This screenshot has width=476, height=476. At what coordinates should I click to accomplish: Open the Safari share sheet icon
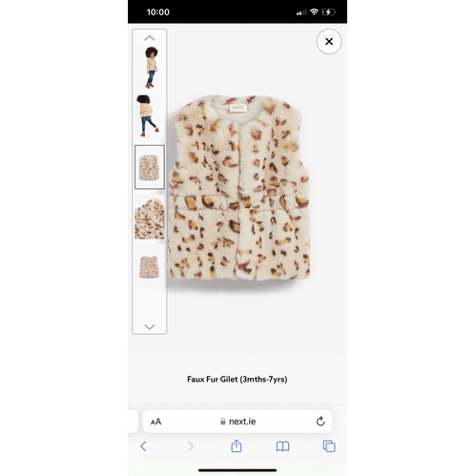point(237,445)
